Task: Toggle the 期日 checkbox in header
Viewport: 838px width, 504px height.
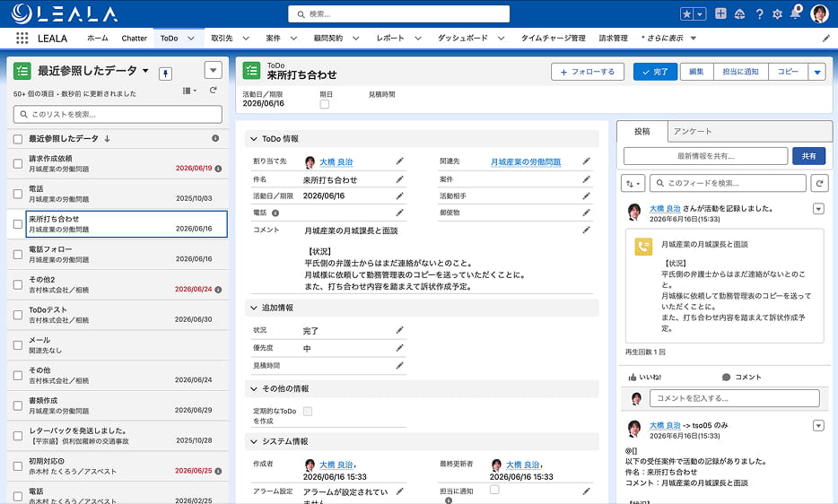Action: pyautogui.click(x=325, y=104)
